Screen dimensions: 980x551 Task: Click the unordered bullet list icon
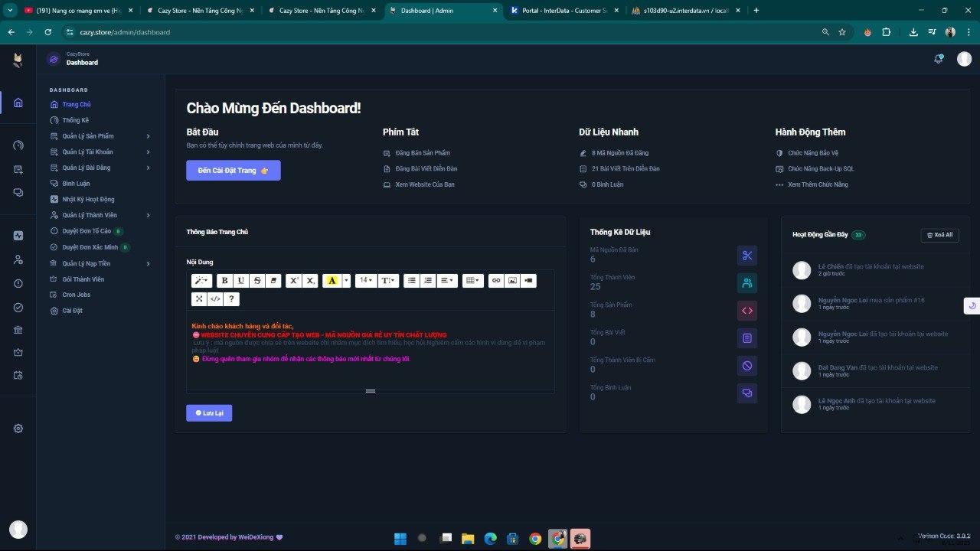pyautogui.click(x=412, y=281)
